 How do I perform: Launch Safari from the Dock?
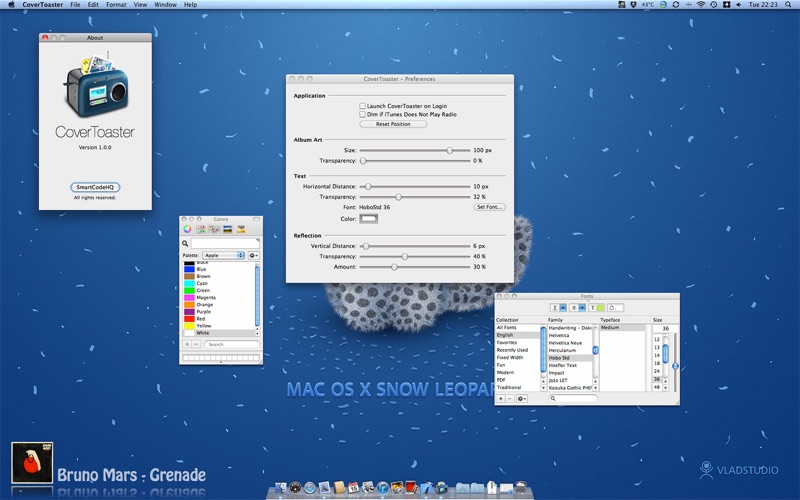click(x=310, y=488)
